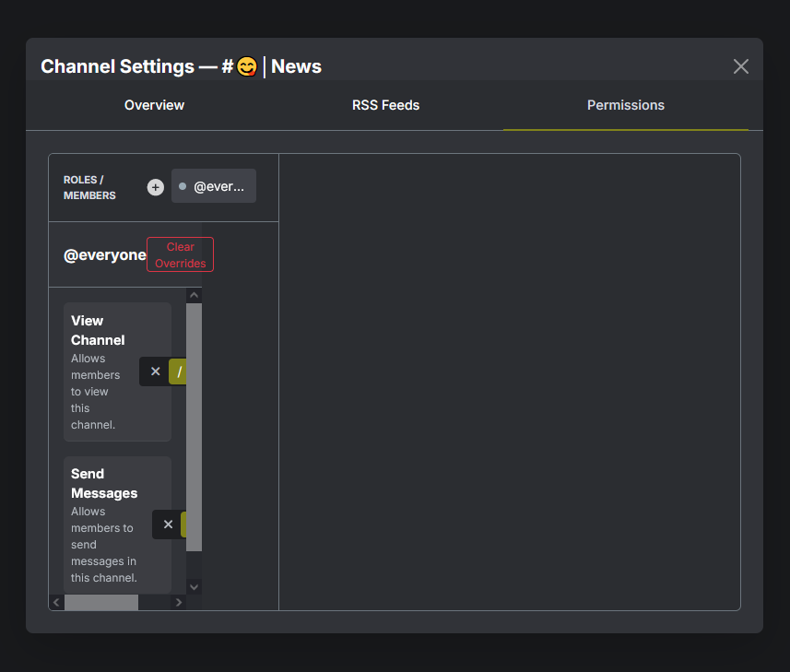The width and height of the screenshot is (790, 672).
Task: Set View Channel to neutral slash
Action: 179,371
